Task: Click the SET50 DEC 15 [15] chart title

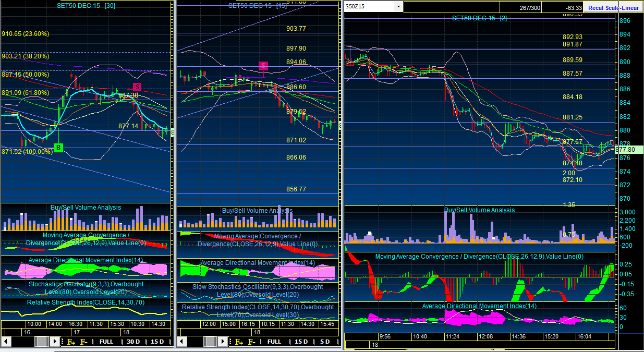Action: [258, 5]
